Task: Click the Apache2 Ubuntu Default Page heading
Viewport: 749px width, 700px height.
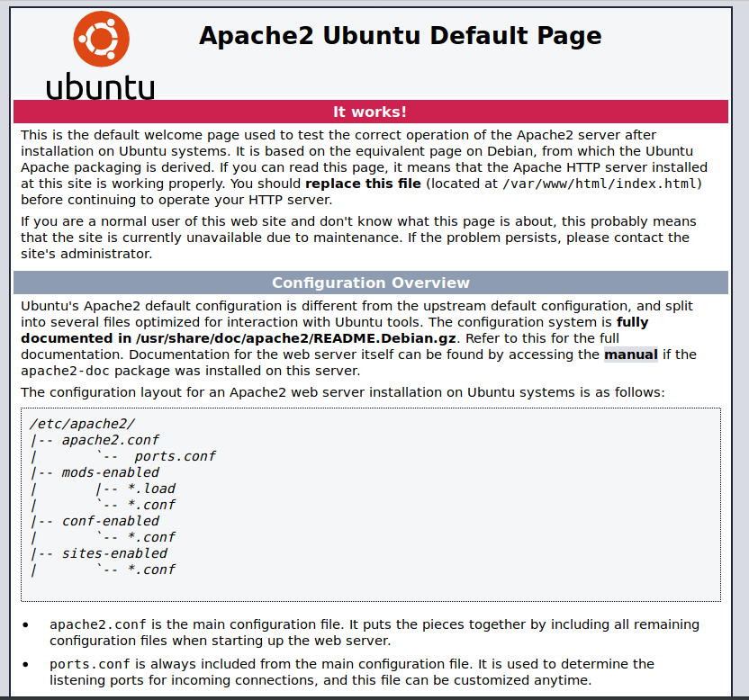Action: point(400,36)
